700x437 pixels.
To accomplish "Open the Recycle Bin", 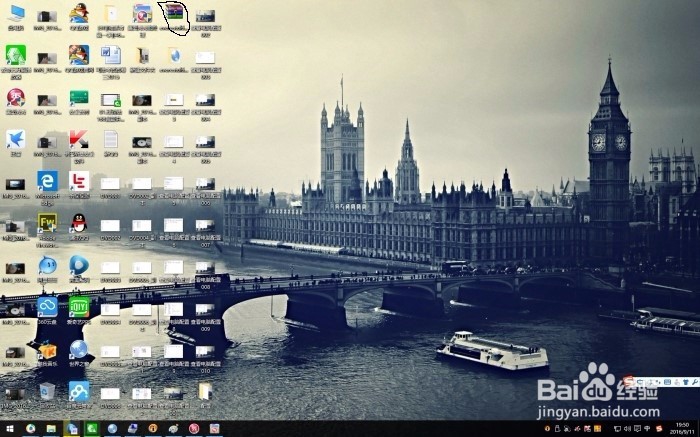I will [47, 391].
